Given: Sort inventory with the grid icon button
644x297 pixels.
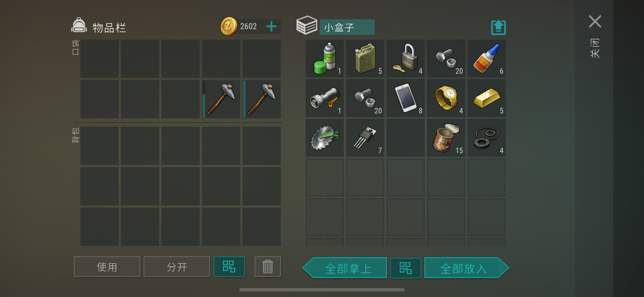Looking at the screenshot, I should coord(229,267).
